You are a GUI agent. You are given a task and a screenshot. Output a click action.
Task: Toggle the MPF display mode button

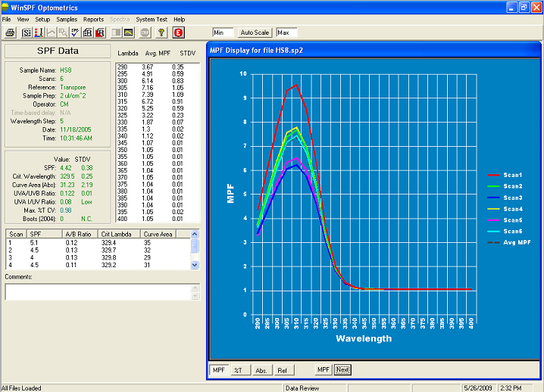click(218, 370)
